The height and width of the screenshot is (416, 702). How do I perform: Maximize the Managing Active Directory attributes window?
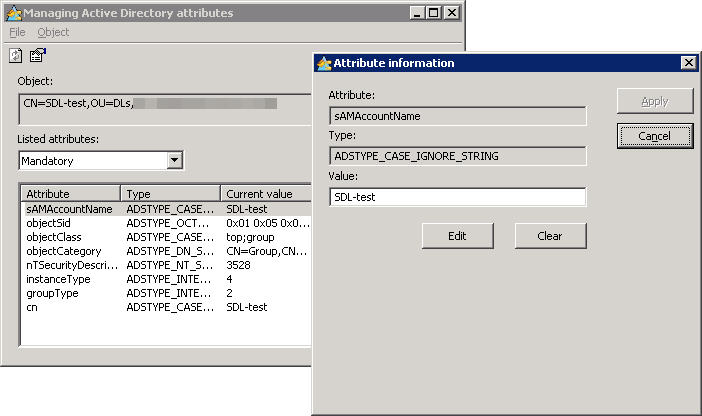(x=434, y=13)
